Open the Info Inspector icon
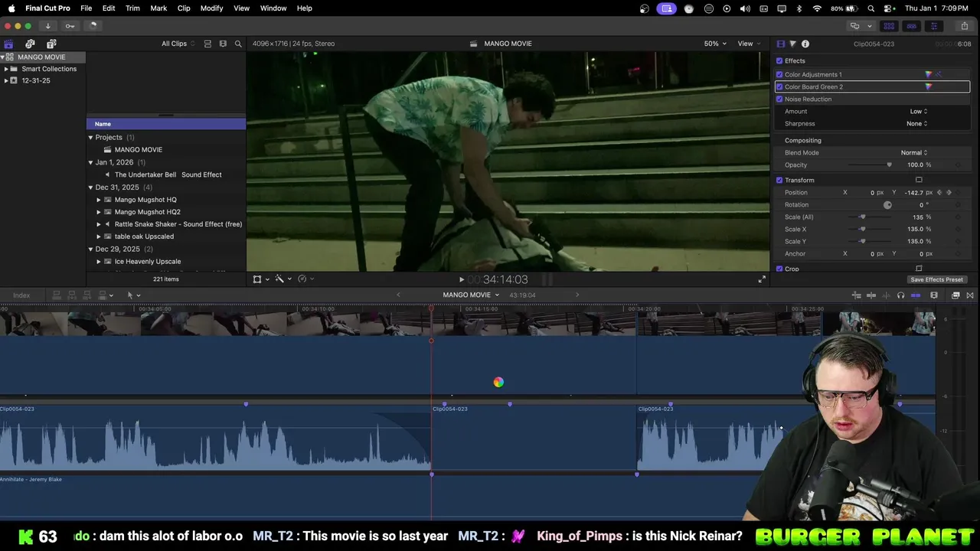The image size is (980, 551). (x=805, y=44)
